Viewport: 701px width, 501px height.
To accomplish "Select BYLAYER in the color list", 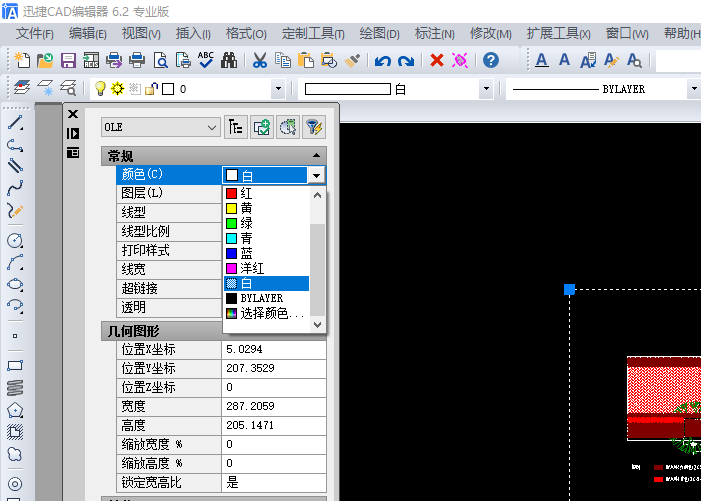I will (x=266, y=298).
